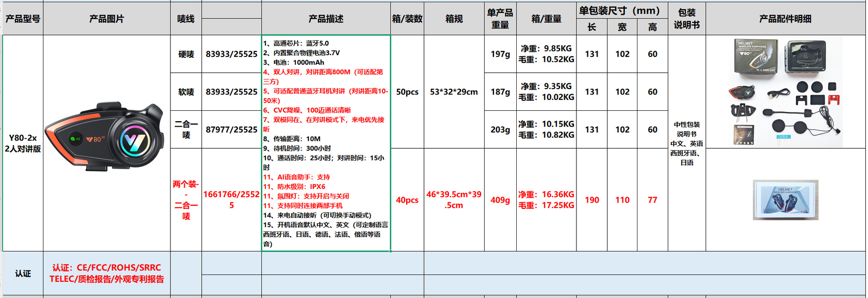Click width 102 in the 187g row
The height and width of the screenshot is (298, 868).
pyautogui.click(x=622, y=92)
